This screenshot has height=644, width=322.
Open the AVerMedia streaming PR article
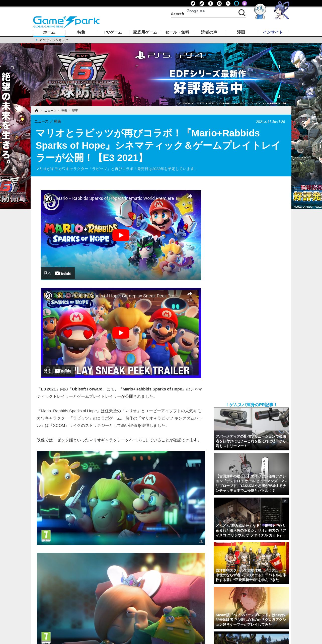[x=251, y=429]
